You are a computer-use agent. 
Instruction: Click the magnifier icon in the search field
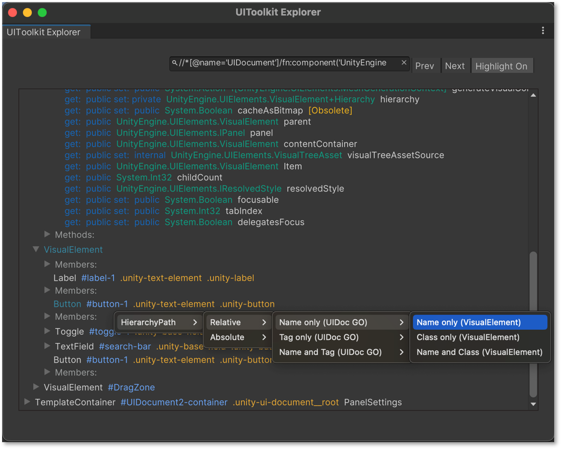click(x=174, y=63)
